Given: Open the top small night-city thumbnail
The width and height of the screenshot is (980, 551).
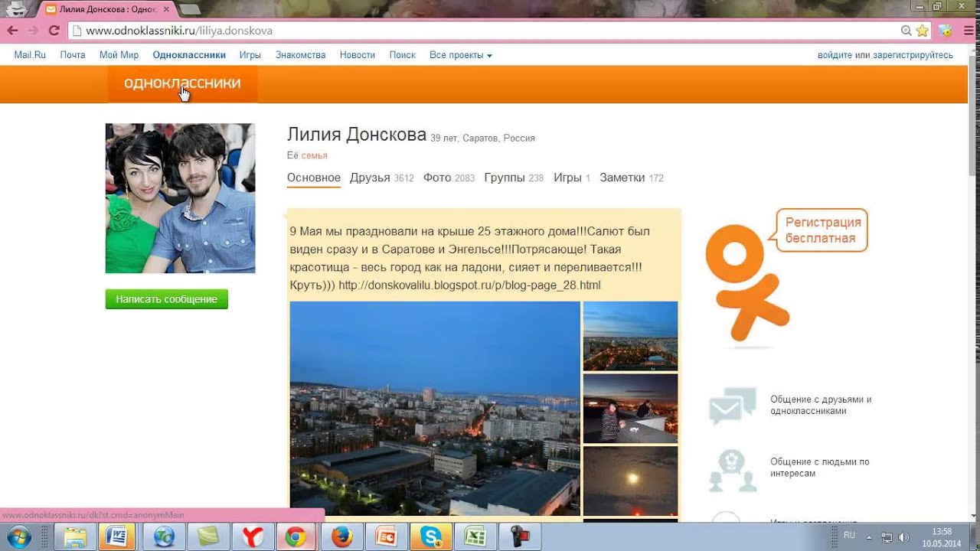Looking at the screenshot, I should click(630, 336).
